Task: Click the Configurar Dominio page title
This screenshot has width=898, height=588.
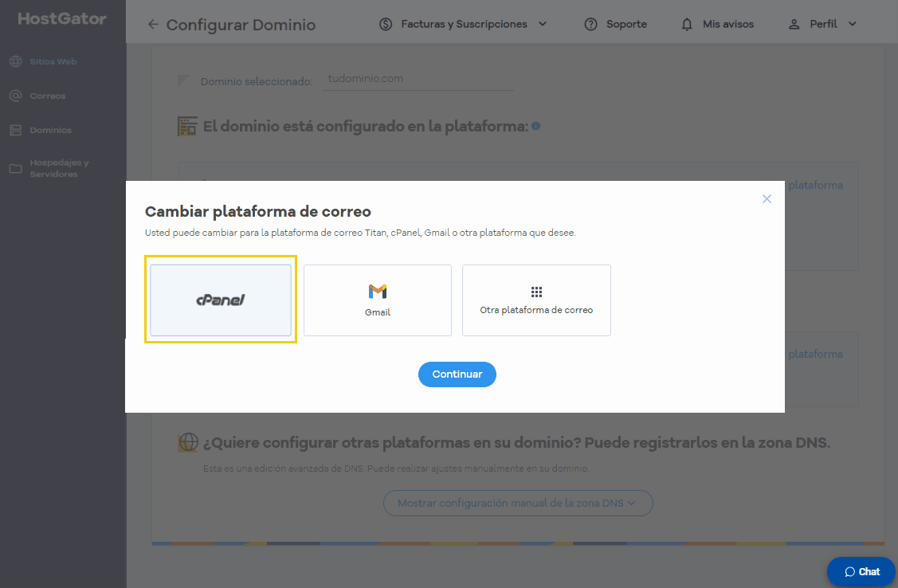Action: (x=241, y=25)
